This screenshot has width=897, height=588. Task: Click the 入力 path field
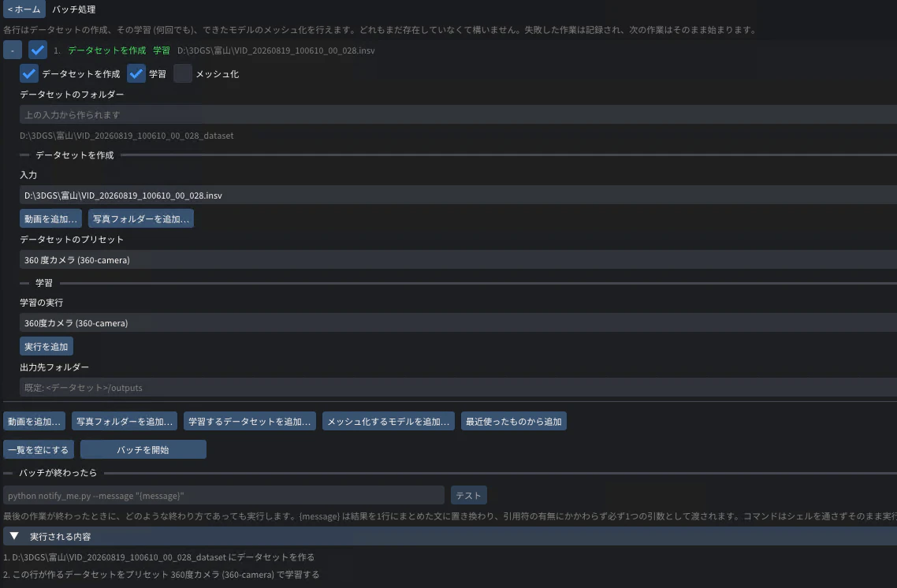tap(458, 195)
